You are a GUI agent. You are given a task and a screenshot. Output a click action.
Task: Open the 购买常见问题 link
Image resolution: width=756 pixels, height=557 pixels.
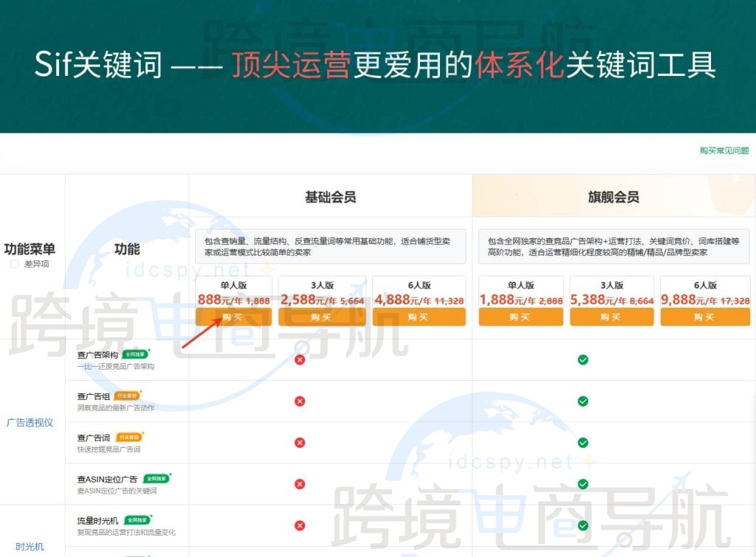pyautogui.click(x=723, y=149)
